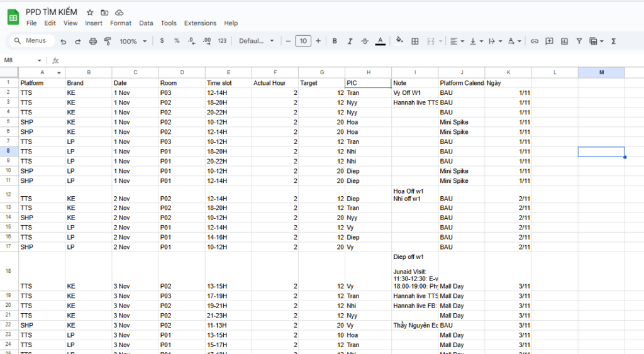The width and height of the screenshot is (644, 354).
Task: Toggle bold formatting
Action: click(x=335, y=41)
